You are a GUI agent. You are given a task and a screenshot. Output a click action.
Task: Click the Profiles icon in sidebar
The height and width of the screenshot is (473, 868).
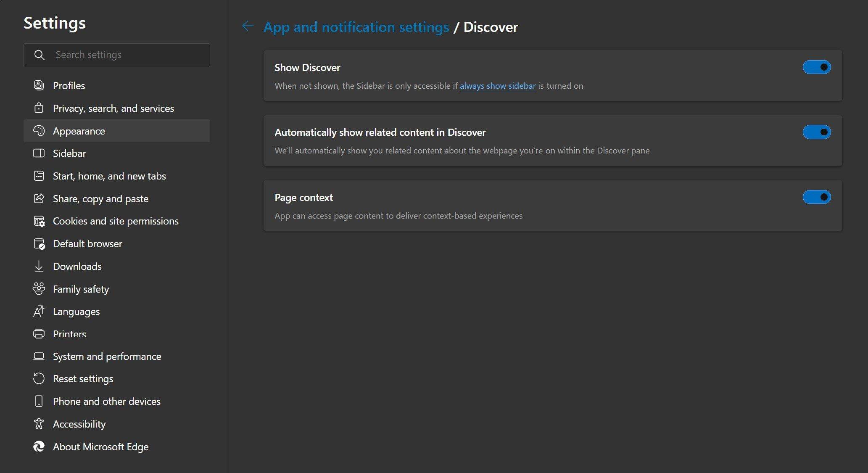tap(39, 85)
